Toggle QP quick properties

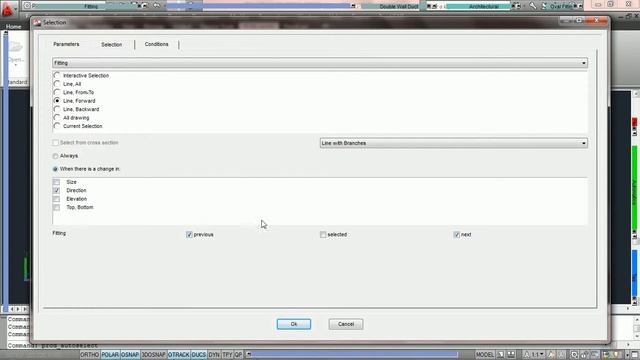(x=238, y=355)
